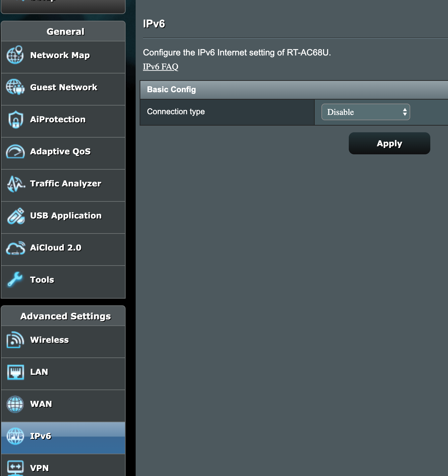Select the Guest Network globe icon
448x476 pixels.
[15, 87]
